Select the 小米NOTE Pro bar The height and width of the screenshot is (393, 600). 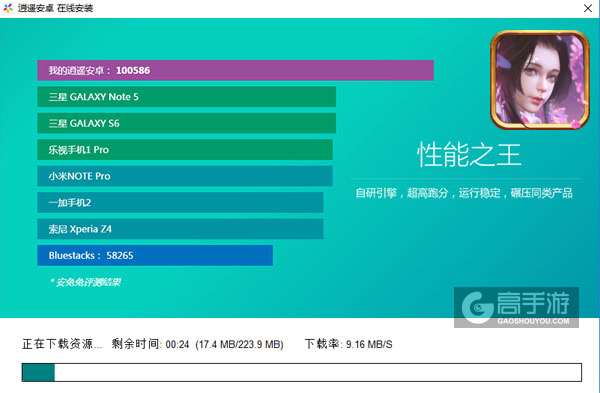click(185, 176)
